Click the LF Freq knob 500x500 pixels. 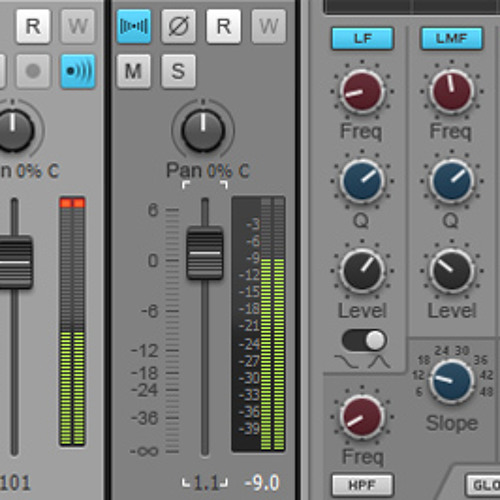pos(362,91)
